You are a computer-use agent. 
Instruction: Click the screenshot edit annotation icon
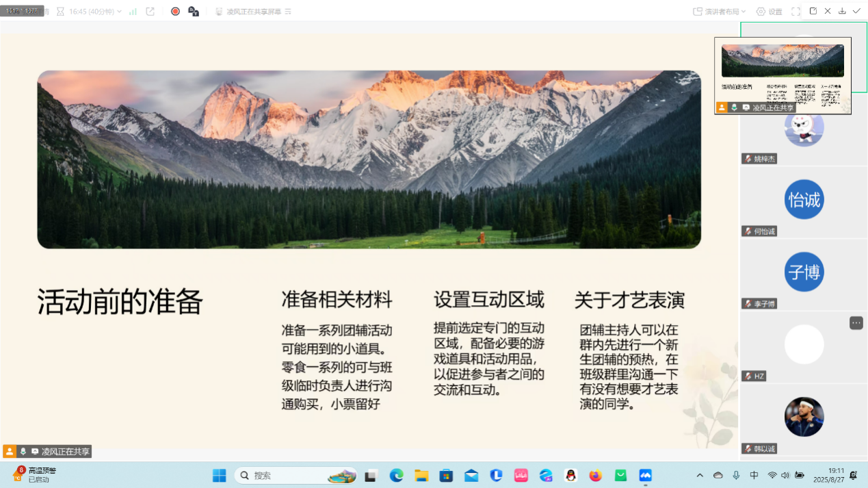[813, 11]
